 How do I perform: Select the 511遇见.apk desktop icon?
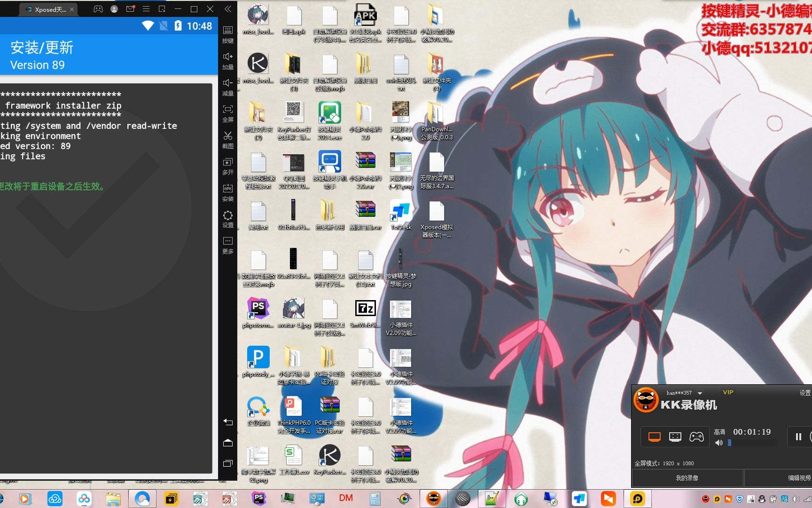pyautogui.click(x=366, y=24)
